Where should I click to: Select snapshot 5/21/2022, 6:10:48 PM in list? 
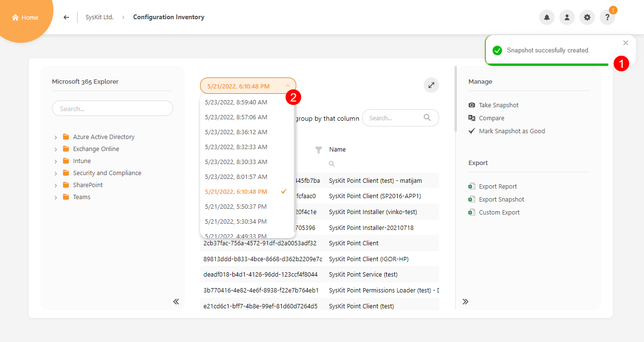coord(247,191)
